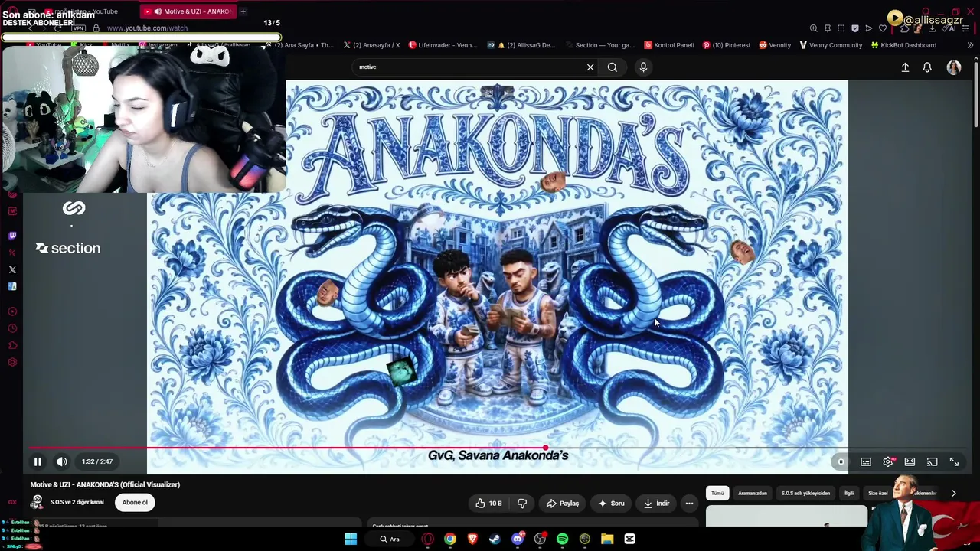
Task: Select the Tümü filter chip
Action: [717, 493]
